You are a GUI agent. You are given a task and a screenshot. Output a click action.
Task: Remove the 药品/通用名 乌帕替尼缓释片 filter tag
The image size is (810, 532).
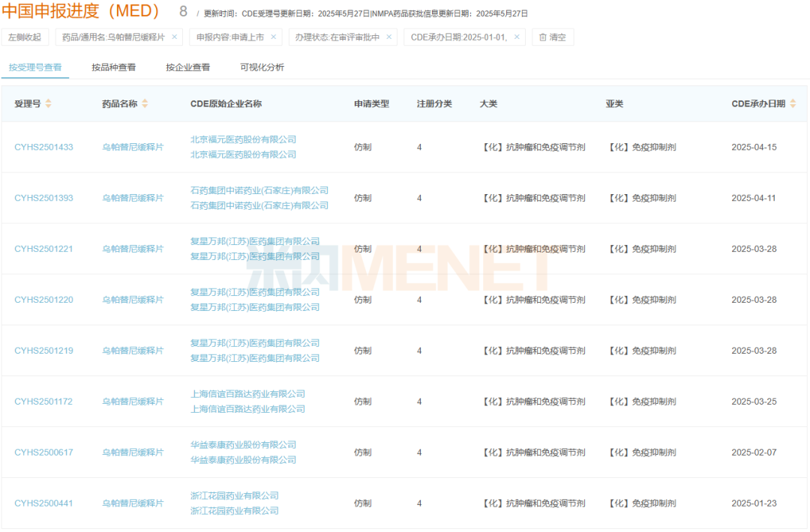(x=175, y=37)
